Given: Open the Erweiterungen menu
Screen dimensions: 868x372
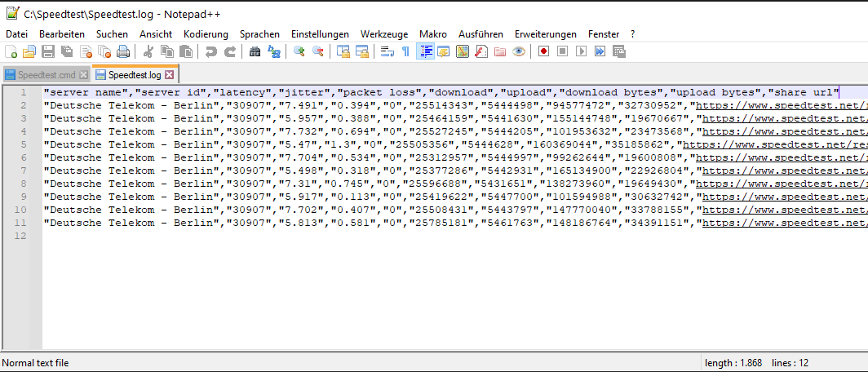Looking at the screenshot, I should coord(545,34).
